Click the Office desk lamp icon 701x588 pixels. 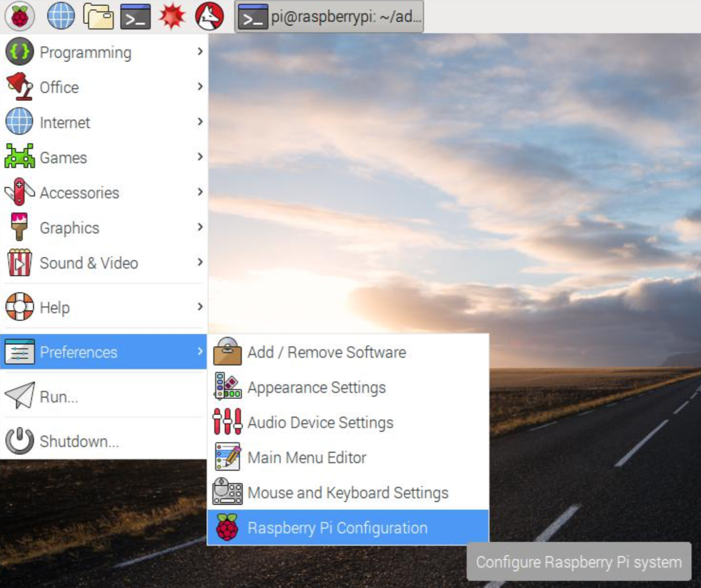19,87
